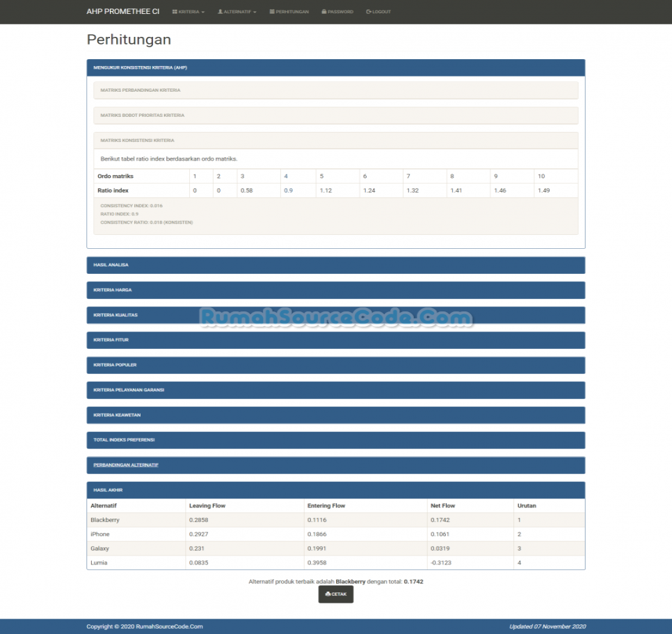Expand the Kriteria Harga section
This screenshot has width=672, height=634.
pyautogui.click(x=112, y=290)
